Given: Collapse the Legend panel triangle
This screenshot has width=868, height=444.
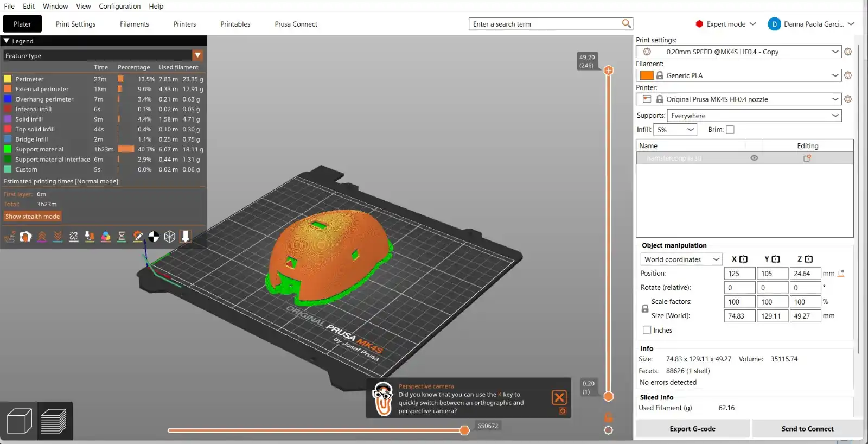Looking at the screenshot, I should 7,41.
